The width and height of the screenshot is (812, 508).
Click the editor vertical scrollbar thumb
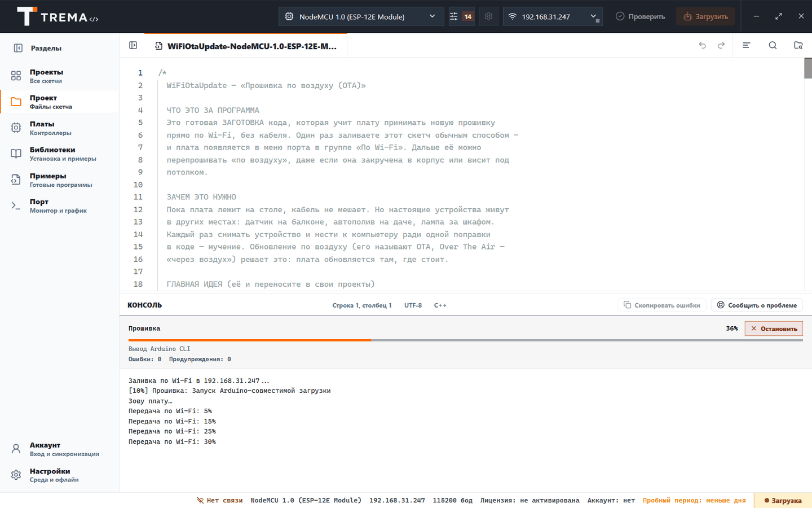pos(808,68)
